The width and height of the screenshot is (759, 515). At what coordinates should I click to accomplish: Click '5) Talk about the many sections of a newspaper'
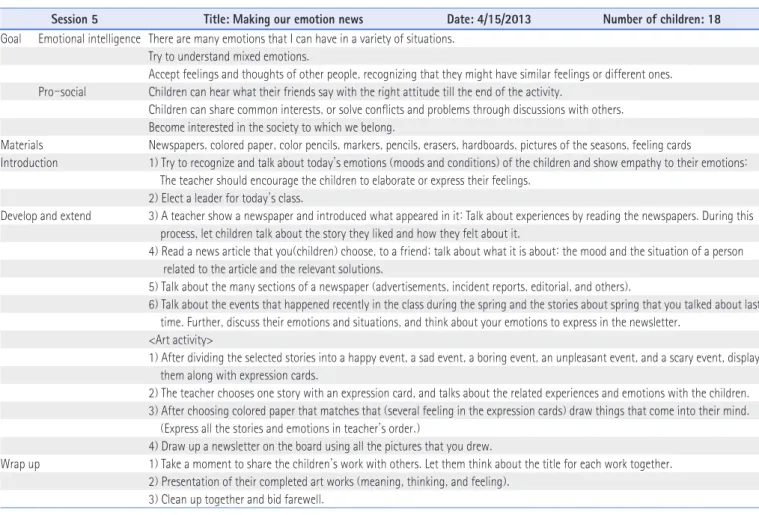click(390, 287)
